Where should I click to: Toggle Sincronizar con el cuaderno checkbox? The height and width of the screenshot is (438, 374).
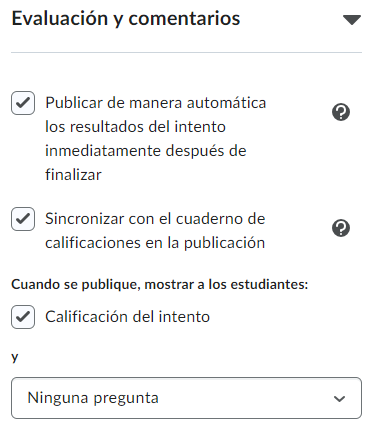point(23,219)
